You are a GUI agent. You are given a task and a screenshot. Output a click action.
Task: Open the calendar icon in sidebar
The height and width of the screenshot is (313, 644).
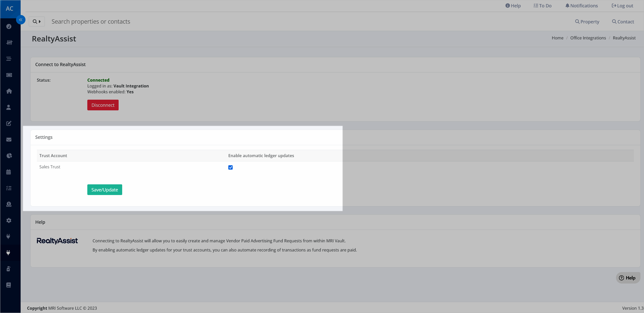[x=9, y=172]
